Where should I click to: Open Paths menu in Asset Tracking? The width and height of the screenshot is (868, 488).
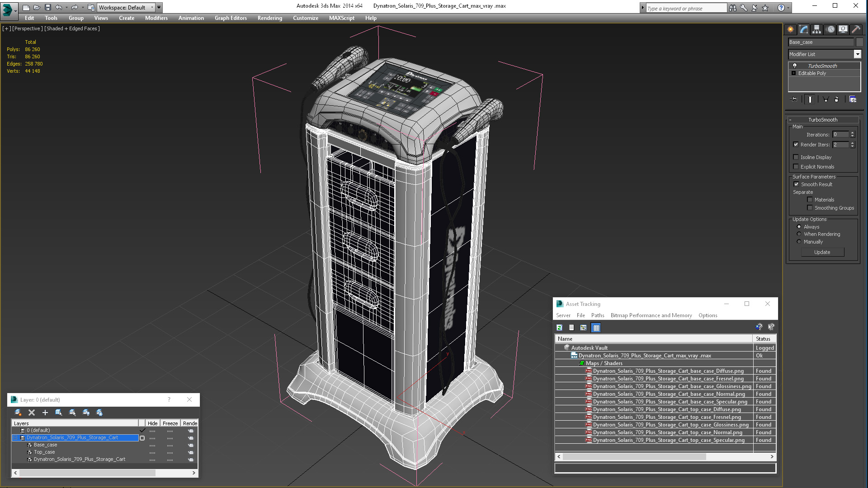click(x=598, y=315)
